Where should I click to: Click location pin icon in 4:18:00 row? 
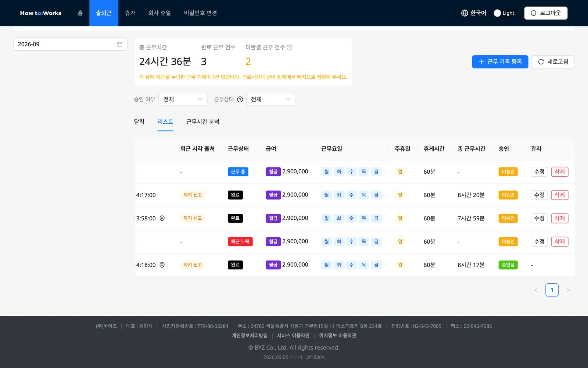[x=162, y=265]
